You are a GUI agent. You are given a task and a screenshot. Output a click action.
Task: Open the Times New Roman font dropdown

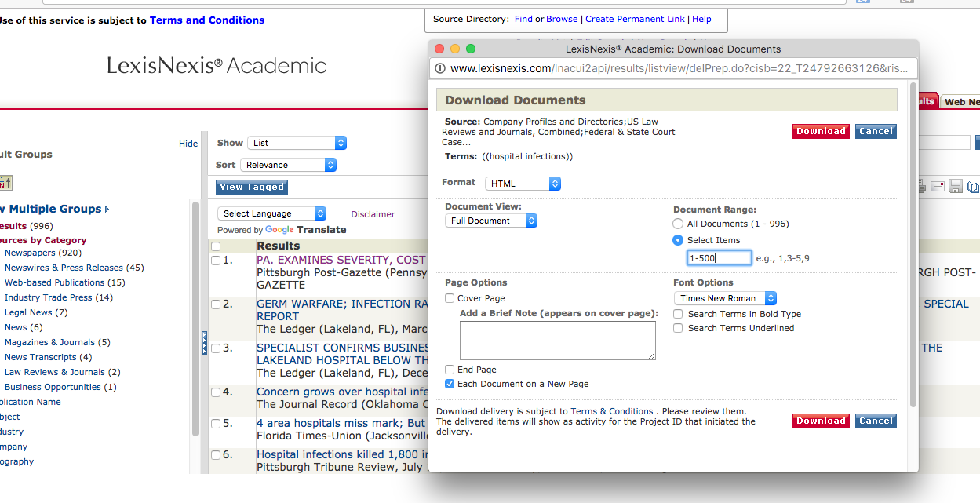pos(725,298)
